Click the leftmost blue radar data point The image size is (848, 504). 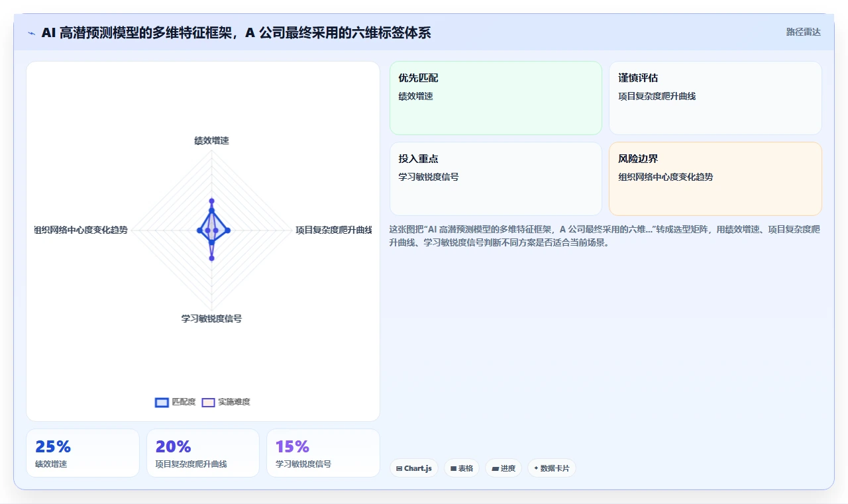pos(199,230)
